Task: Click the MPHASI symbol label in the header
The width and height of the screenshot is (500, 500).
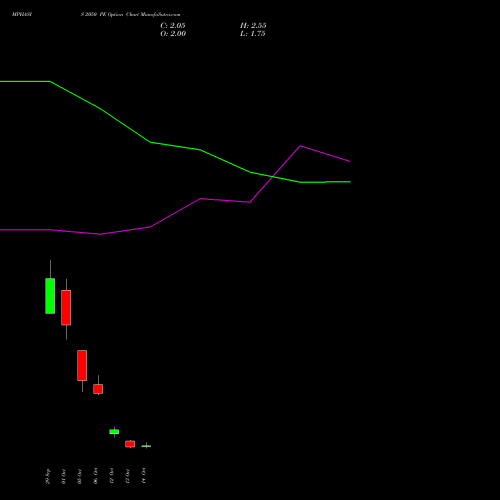Action: (22, 15)
